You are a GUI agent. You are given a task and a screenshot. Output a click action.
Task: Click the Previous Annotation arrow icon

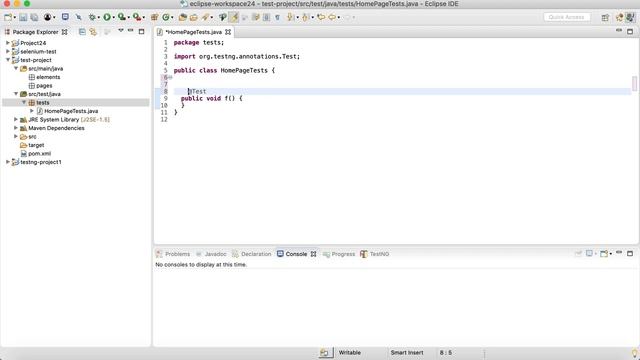305,17
